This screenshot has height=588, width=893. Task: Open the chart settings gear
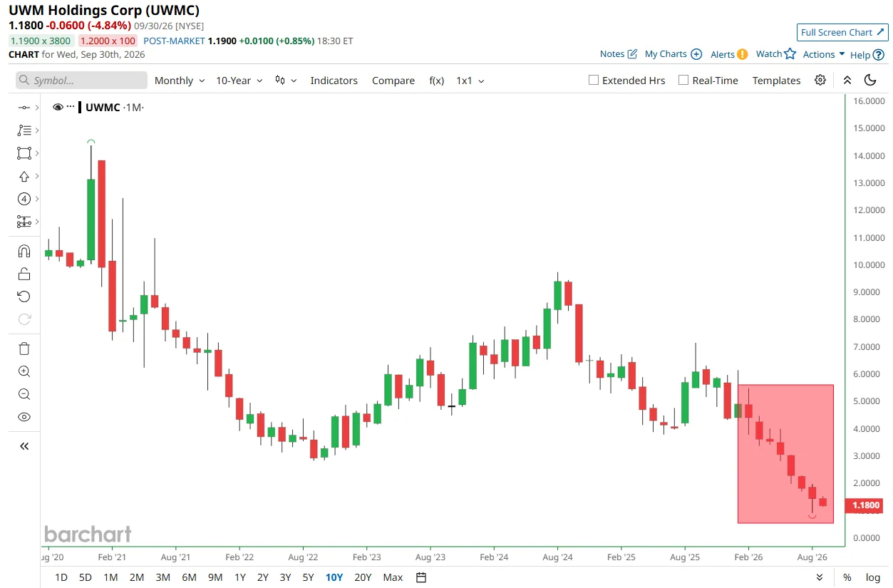coord(820,80)
